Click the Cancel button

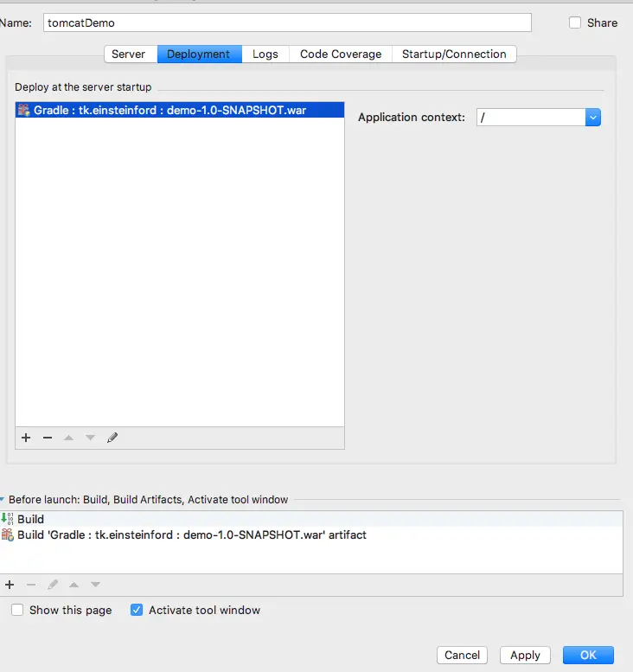(x=462, y=655)
